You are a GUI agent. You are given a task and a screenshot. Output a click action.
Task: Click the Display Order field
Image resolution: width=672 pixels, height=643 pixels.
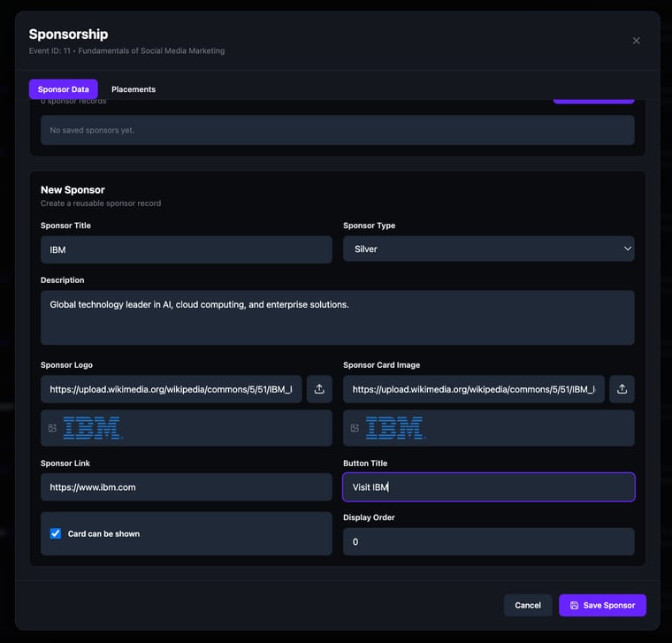[x=489, y=542]
